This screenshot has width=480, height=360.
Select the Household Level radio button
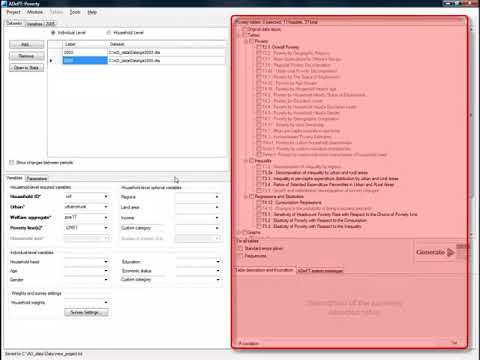[x=109, y=33]
